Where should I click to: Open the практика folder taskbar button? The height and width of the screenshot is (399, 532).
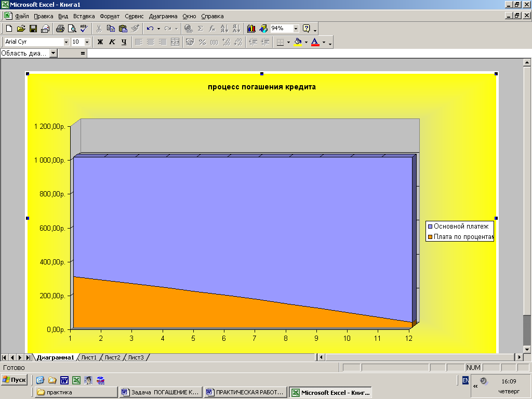point(76,392)
